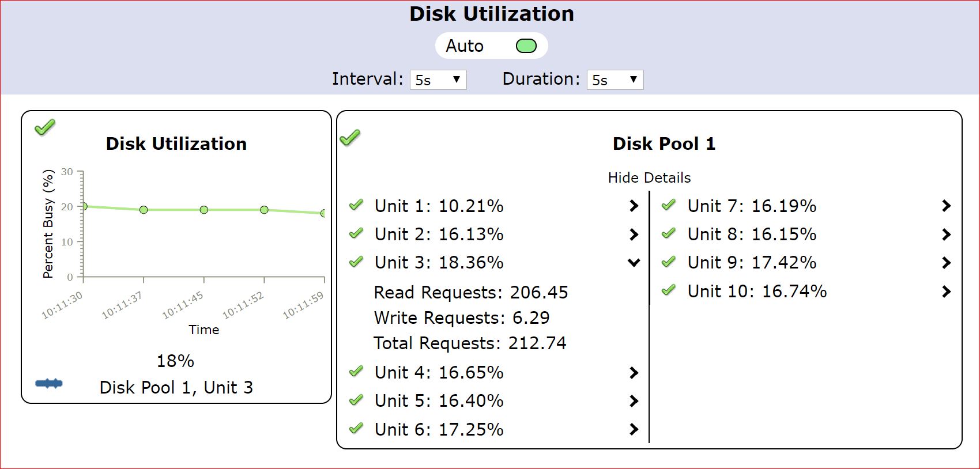Click the status checkmark next to Unit 7
Viewport: 980px width, 469px height.
[x=669, y=205]
